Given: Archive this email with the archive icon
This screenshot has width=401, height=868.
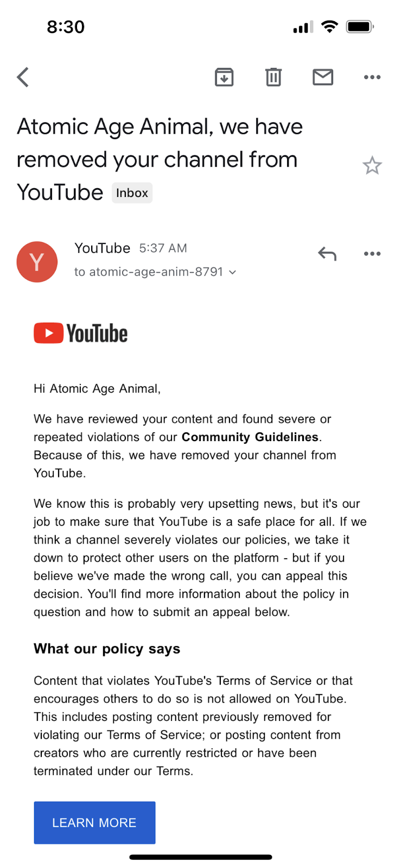Looking at the screenshot, I should pyautogui.click(x=224, y=77).
